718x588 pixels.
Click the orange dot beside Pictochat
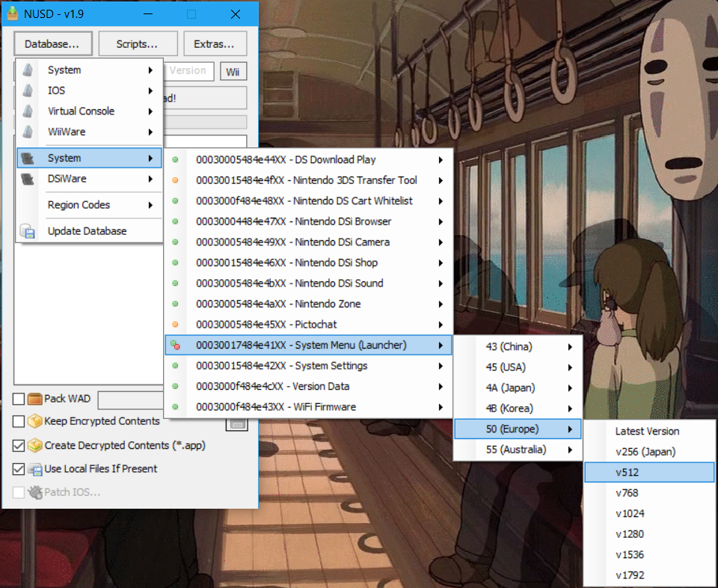[175, 325]
